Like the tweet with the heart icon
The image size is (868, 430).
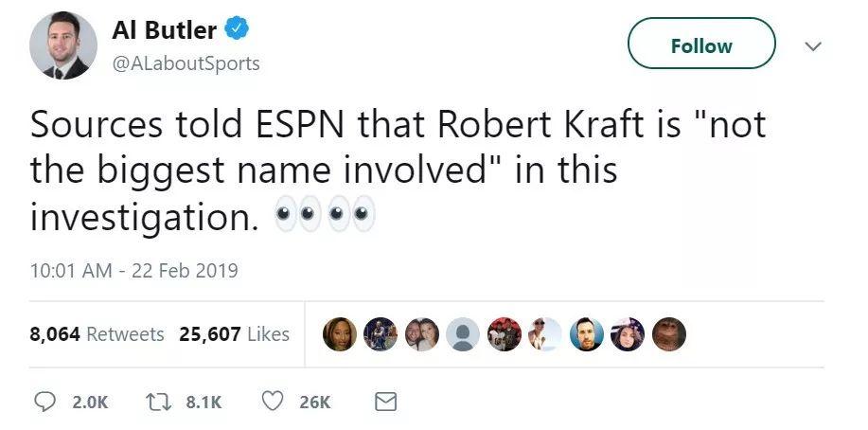pyautogui.click(x=273, y=402)
